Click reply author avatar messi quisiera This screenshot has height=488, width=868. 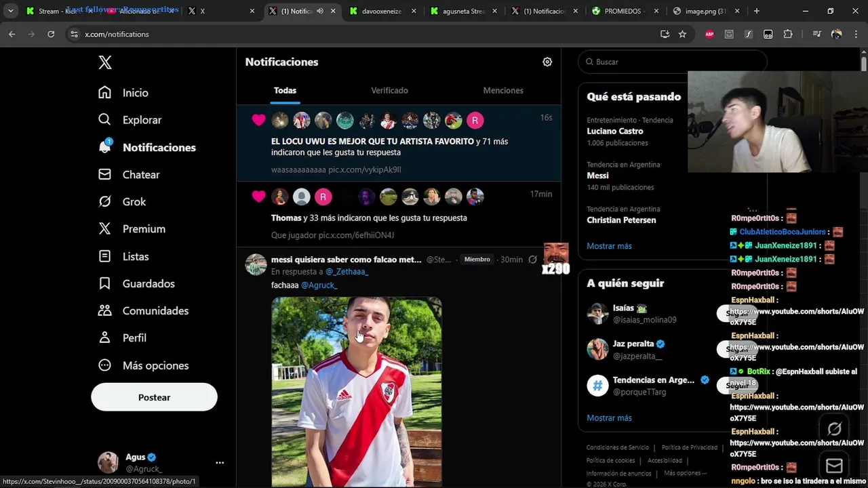[256, 264]
